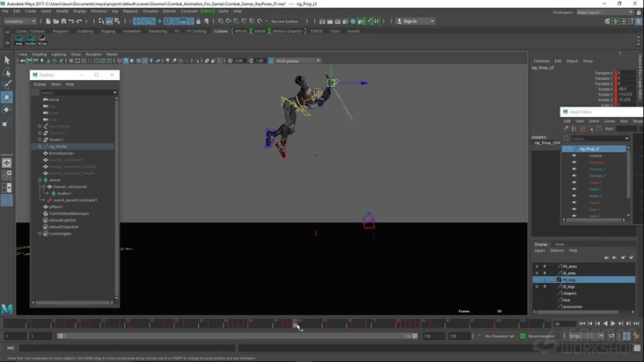Toggle visibility of FK_arms layer

click(537, 266)
